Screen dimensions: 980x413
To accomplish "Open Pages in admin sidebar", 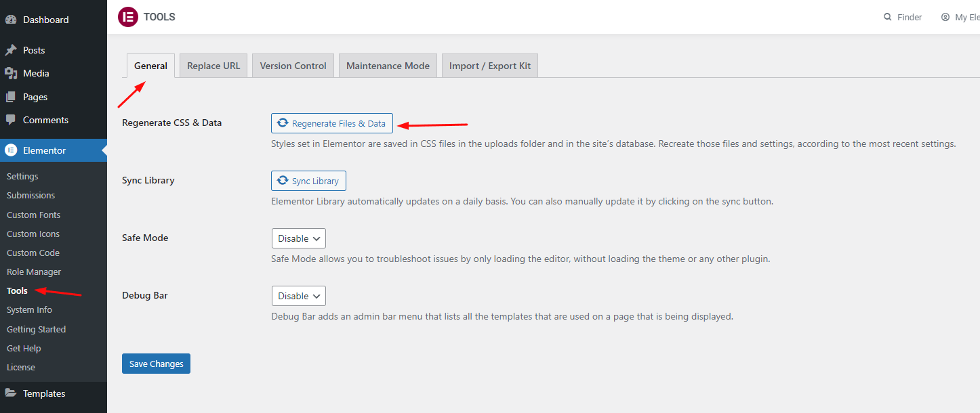I will [54, 97].
